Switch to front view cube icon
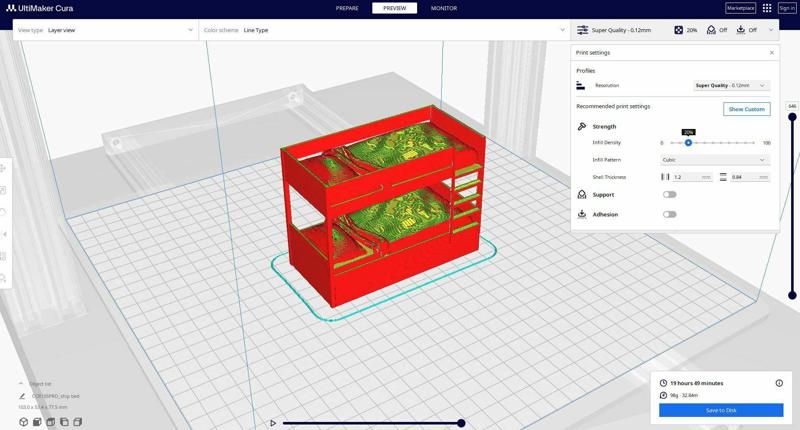Screen dimensions: 800x430 pyautogui.click(x=37, y=422)
